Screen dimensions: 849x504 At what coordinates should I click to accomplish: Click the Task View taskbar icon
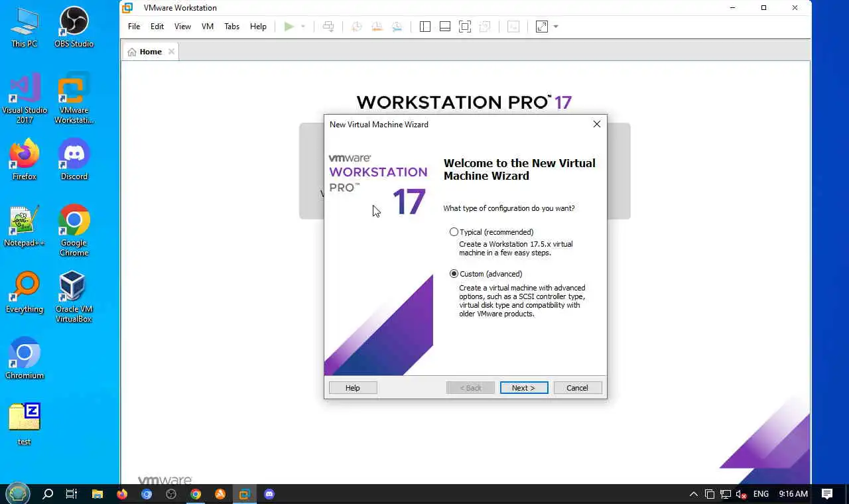72,494
